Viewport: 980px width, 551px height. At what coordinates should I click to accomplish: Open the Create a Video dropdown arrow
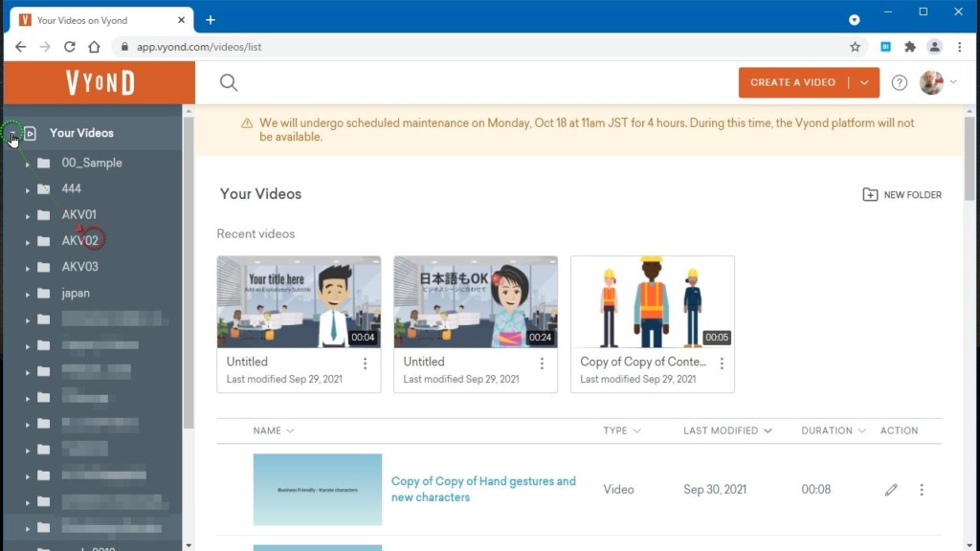[864, 82]
